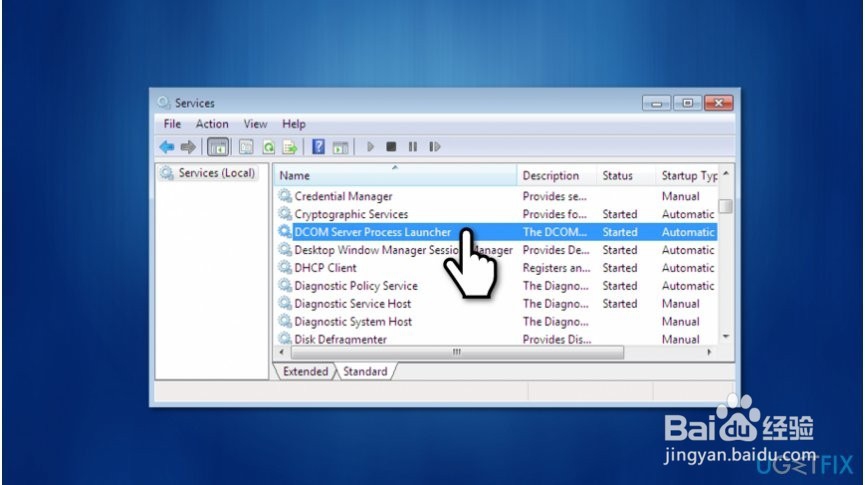Click gear icon beside Credential Manager
The height and width of the screenshot is (485, 865).
pyautogui.click(x=285, y=196)
